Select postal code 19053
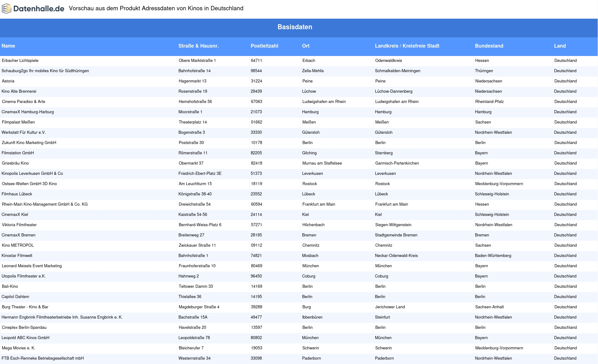 point(257,348)
